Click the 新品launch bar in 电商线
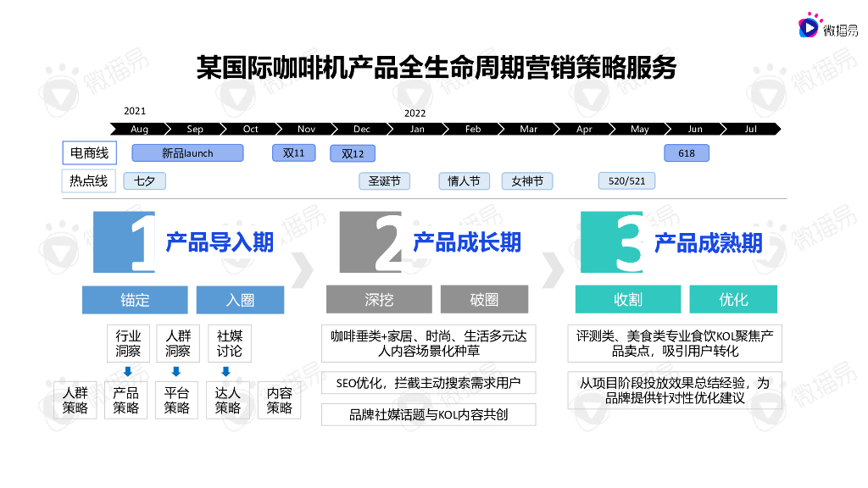This screenshot has height=488, width=868. 187,153
